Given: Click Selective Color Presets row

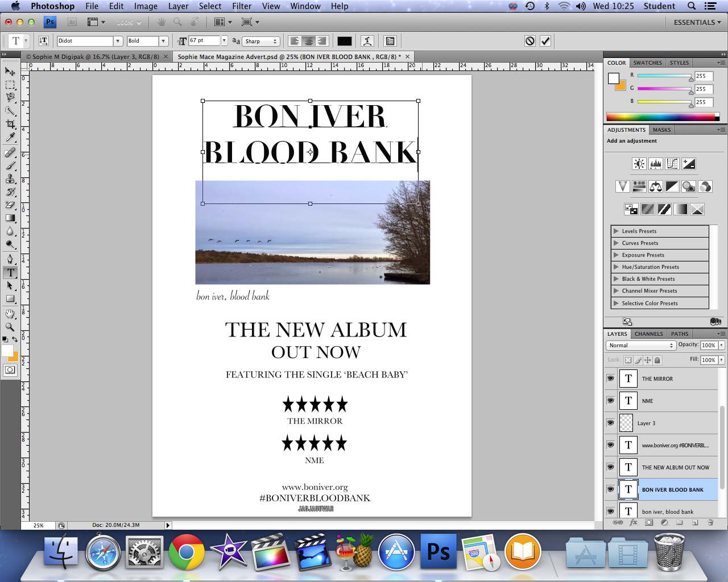Looking at the screenshot, I should pos(660,304).
